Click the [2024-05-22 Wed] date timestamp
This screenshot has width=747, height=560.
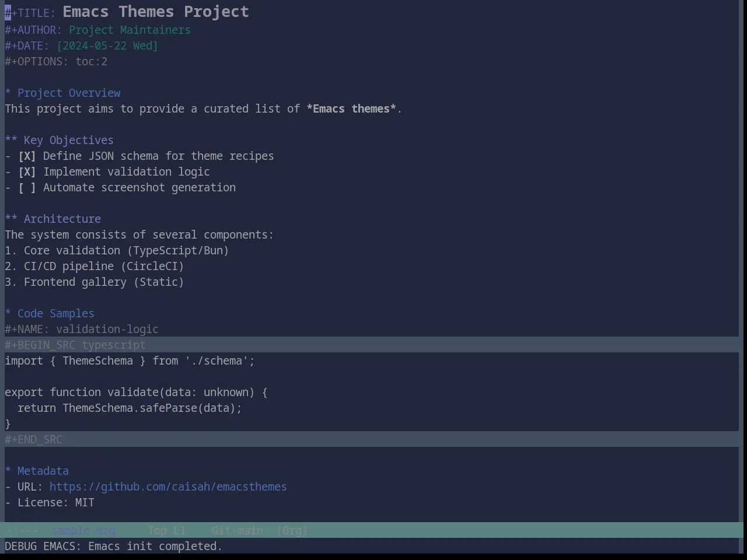coord(107,45)
